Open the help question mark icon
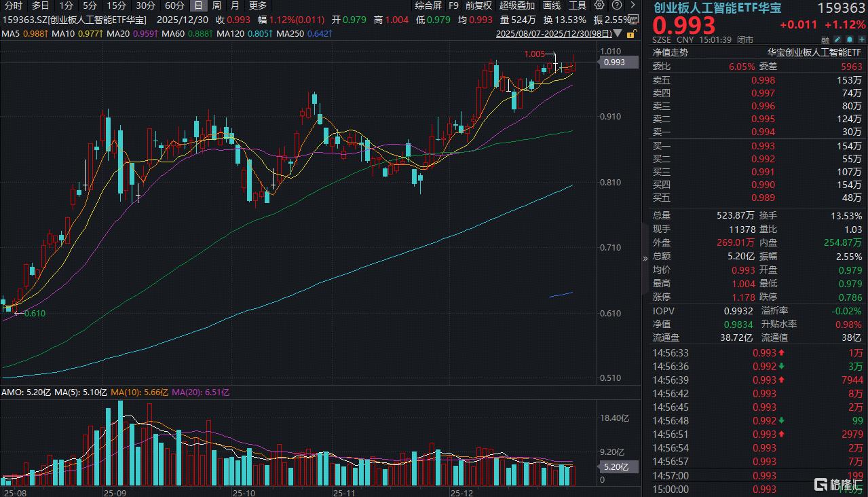 (617, 5)
